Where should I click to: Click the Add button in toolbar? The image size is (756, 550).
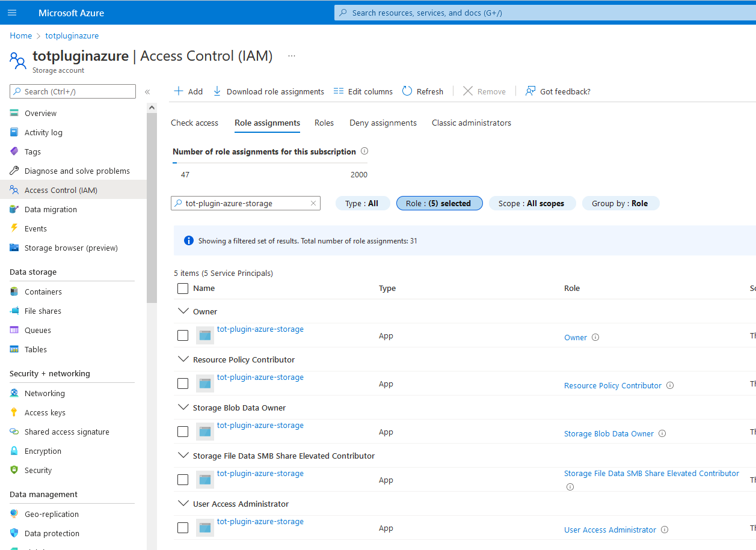(x=188, y=91)
